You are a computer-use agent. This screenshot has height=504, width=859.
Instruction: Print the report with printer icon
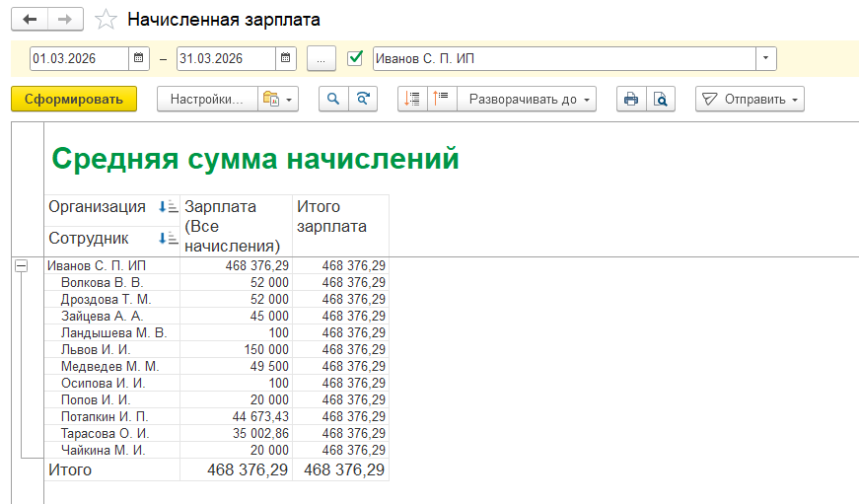pyautogui.click(x=631, y=100)
